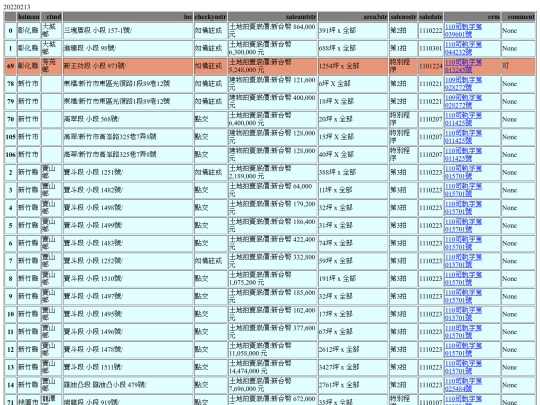The height and width of the screenshot is (405, 540).
Task: Click the sale date 1101224 in row 69
Action: click(x=430, y=66)
